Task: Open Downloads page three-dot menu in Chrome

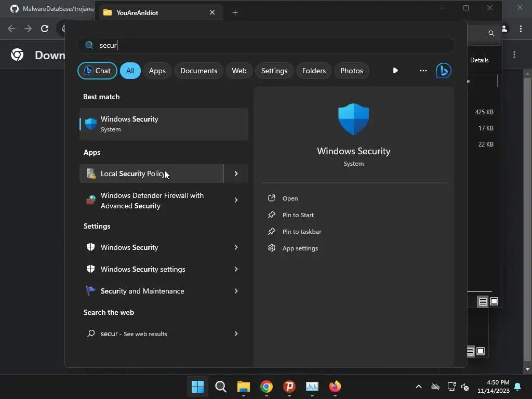Action: (x=514, y=55)
